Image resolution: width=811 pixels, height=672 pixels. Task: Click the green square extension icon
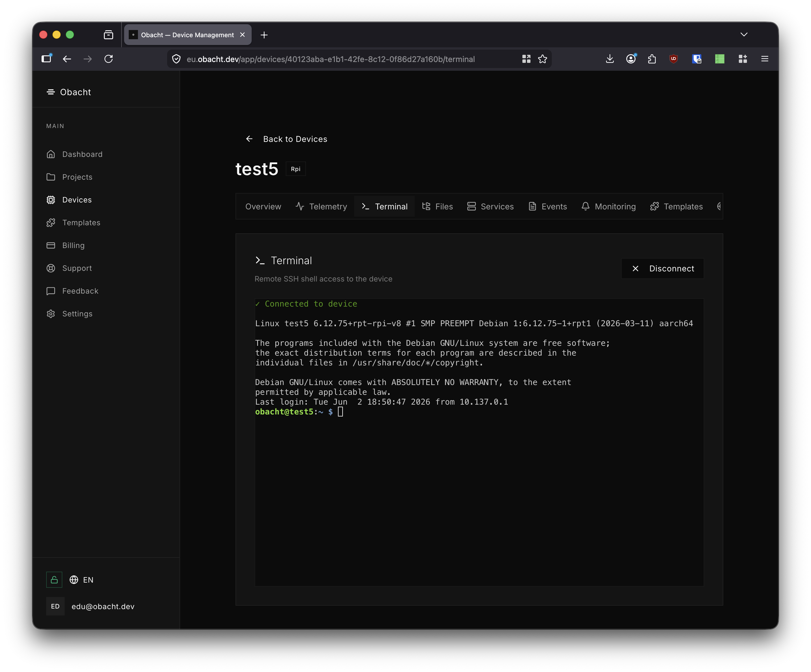pyautogui.click(x=720, y=59)
